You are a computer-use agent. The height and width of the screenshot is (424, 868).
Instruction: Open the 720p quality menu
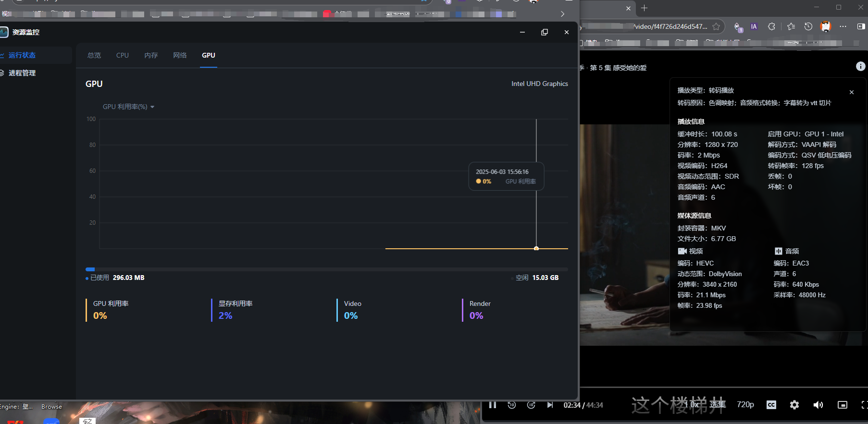click(745, 405)
